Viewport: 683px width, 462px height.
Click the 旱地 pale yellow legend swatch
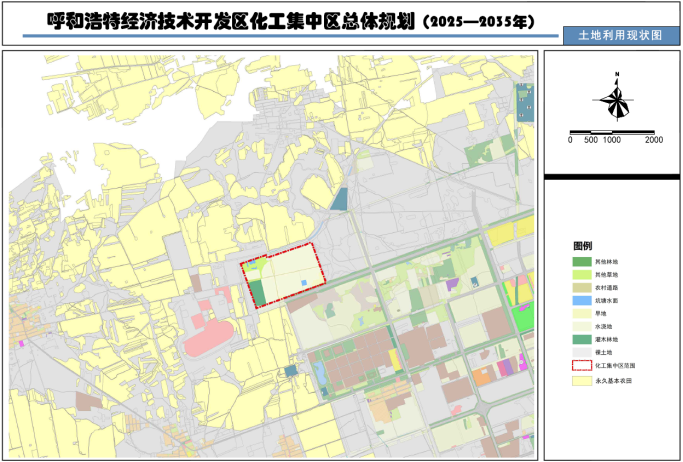tap(580, 314)
